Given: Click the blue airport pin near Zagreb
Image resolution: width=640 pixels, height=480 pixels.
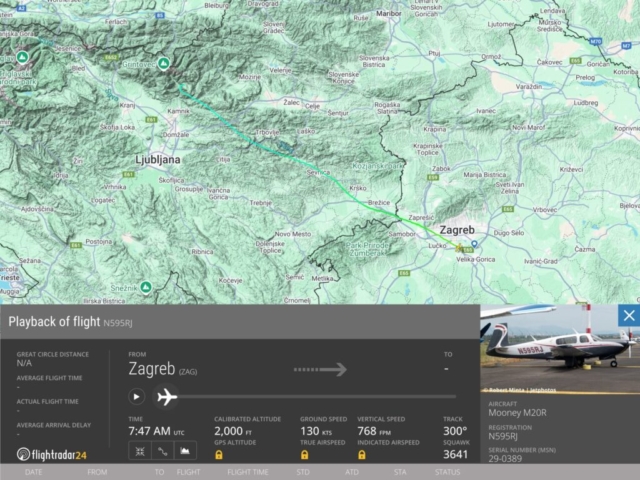Looking at the screenshot, I should (x=474, y=244).
